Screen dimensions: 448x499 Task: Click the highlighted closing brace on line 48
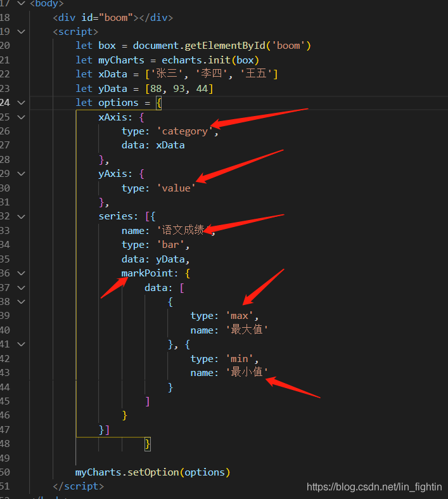click(147, 444)
